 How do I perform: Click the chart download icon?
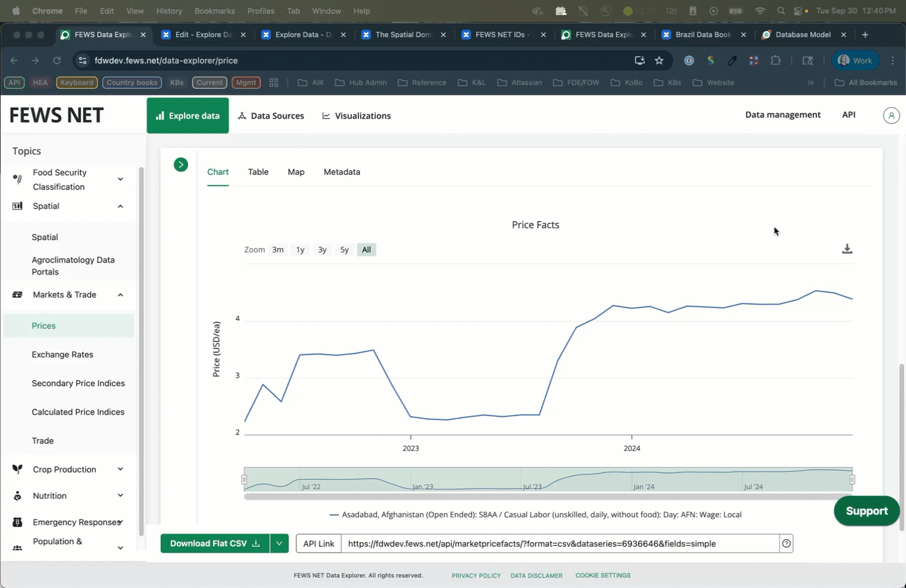[847, 249]
